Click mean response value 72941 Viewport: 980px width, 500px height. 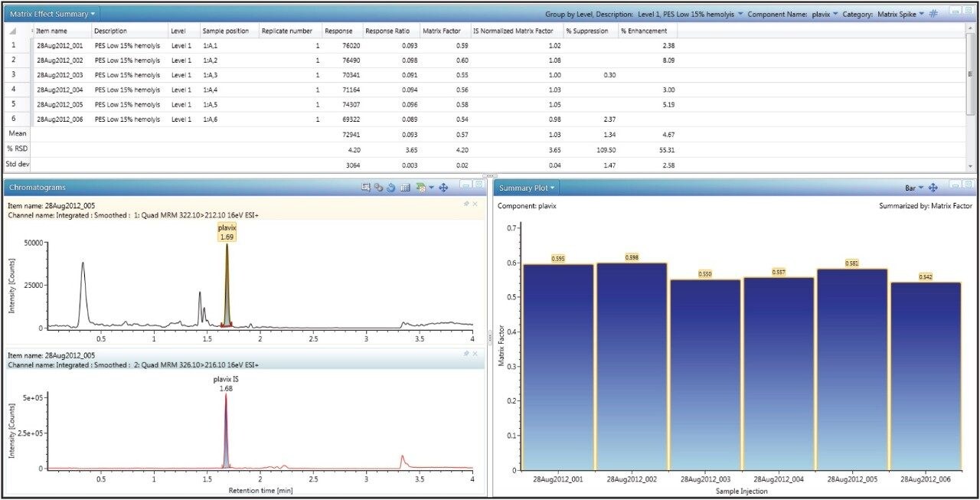[x=351, y=134]
